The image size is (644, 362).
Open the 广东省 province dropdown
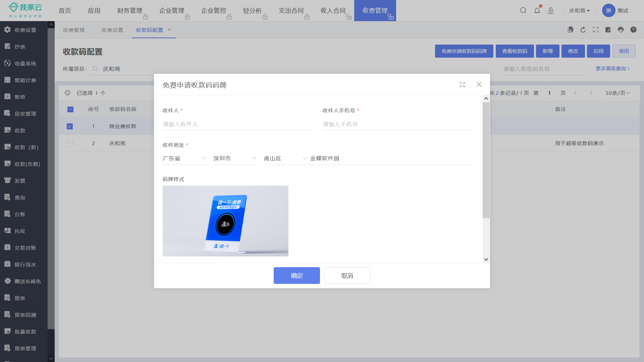pos(185,158)
